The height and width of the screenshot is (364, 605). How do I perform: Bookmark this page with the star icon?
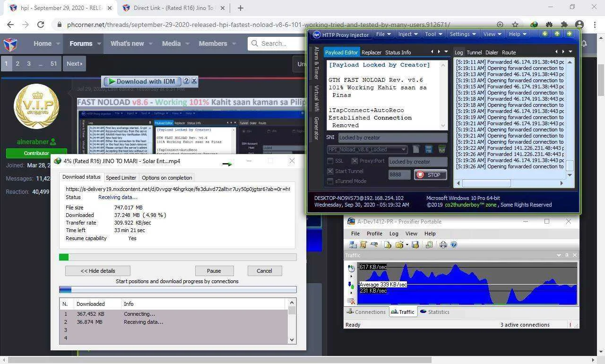[x=515, y=25]
